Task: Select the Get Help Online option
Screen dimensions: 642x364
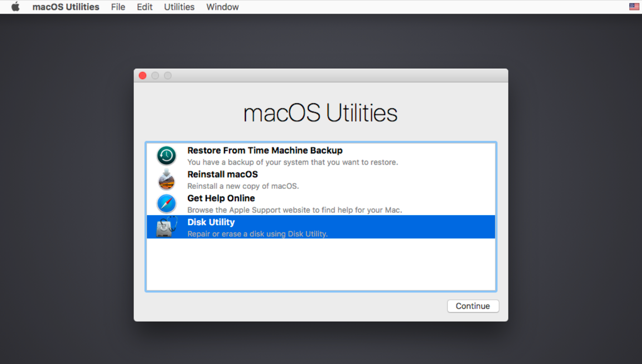Action: pos(221,198)
